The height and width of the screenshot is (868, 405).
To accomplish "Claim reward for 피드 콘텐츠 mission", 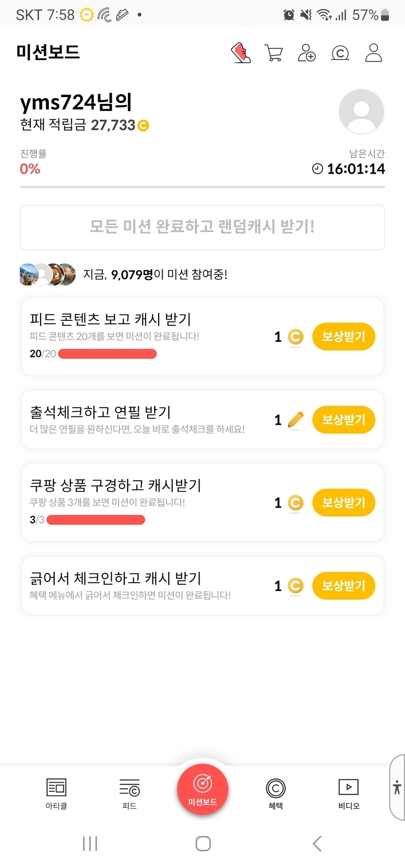I will [344, 336].
